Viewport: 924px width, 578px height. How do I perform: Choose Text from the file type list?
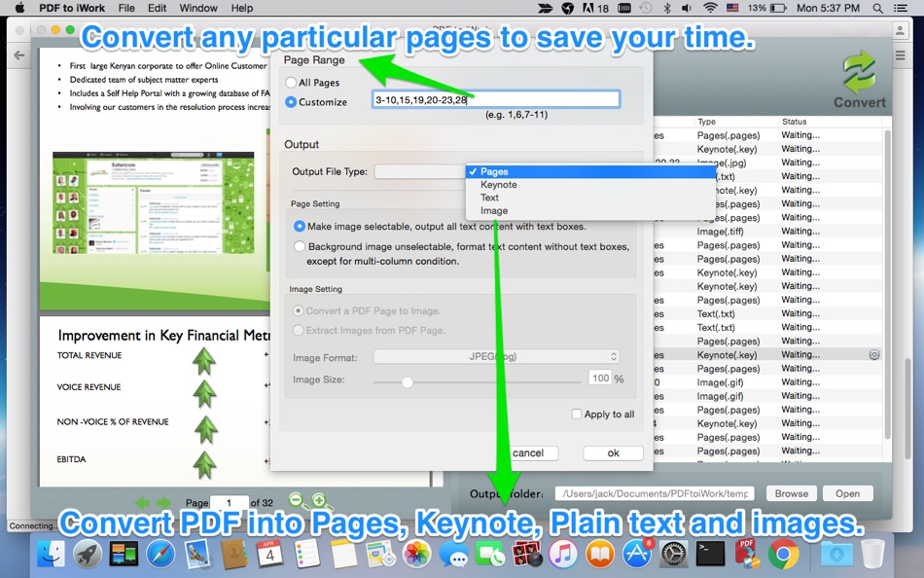590,198
